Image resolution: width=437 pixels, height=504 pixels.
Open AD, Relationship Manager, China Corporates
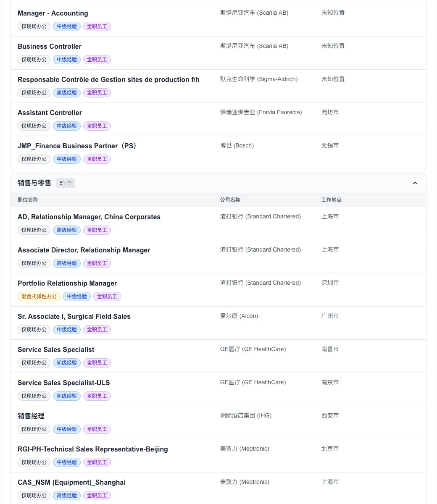pos(89,217)
